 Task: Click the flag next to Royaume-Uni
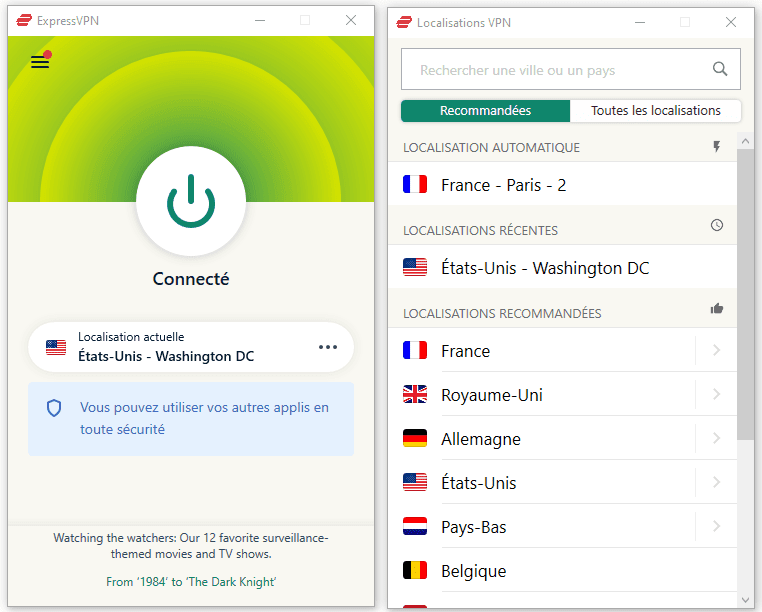(x=415, y=394)
